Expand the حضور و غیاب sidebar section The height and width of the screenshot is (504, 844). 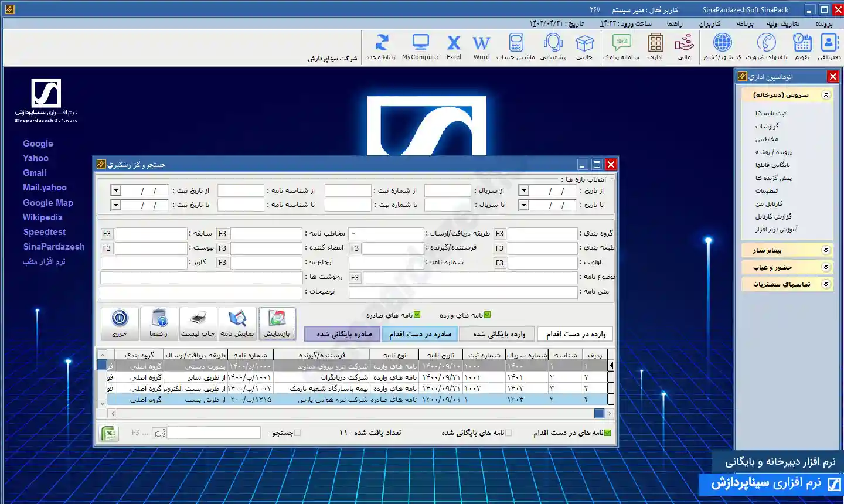826,267
